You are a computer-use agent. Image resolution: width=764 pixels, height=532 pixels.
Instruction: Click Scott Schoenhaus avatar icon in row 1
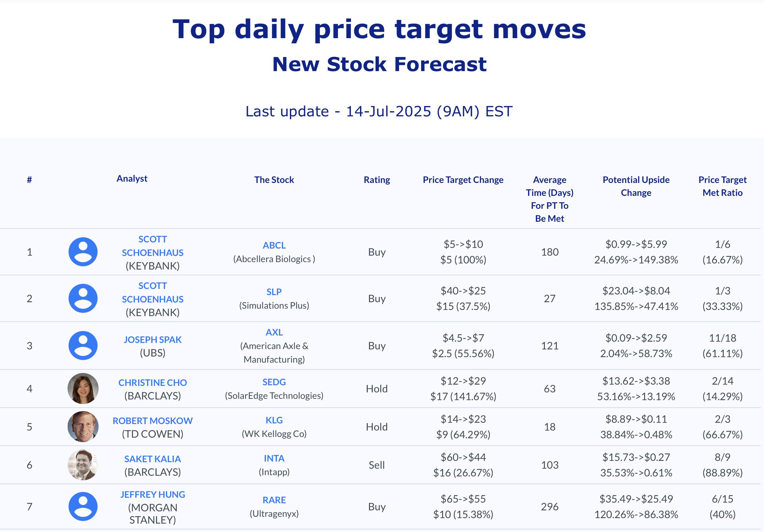click(x=83, y=252)
